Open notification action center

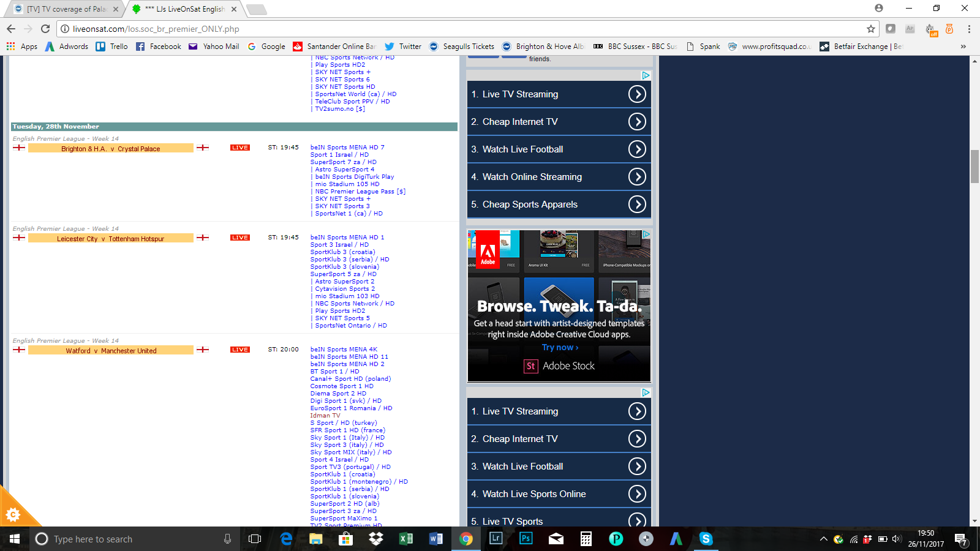pos(960,540)
